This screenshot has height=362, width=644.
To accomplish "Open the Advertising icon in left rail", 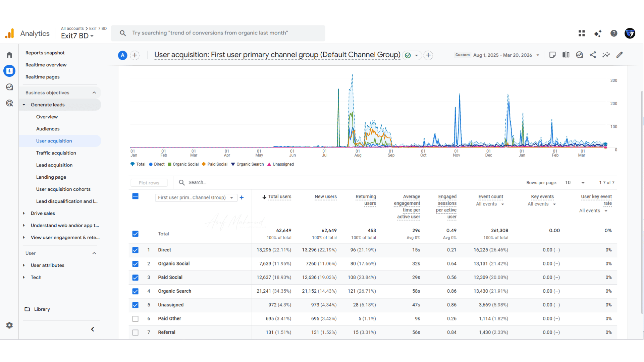I will 9,103.
